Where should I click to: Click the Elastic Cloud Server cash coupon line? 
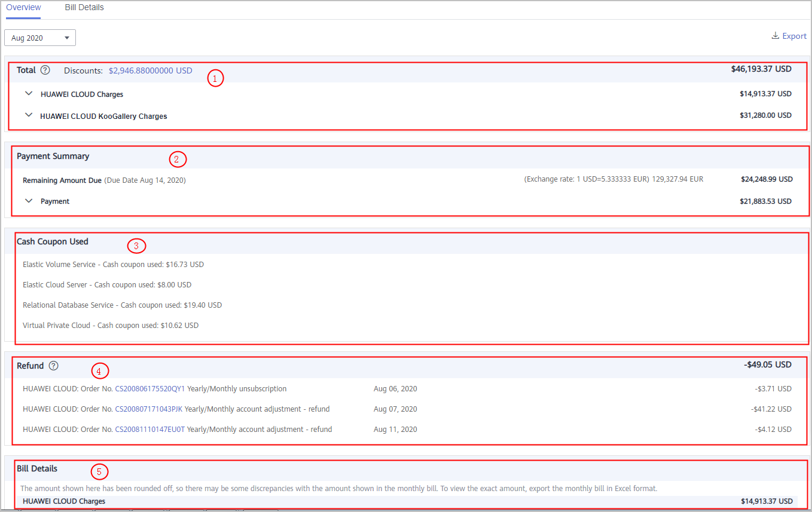pos(107,285)
